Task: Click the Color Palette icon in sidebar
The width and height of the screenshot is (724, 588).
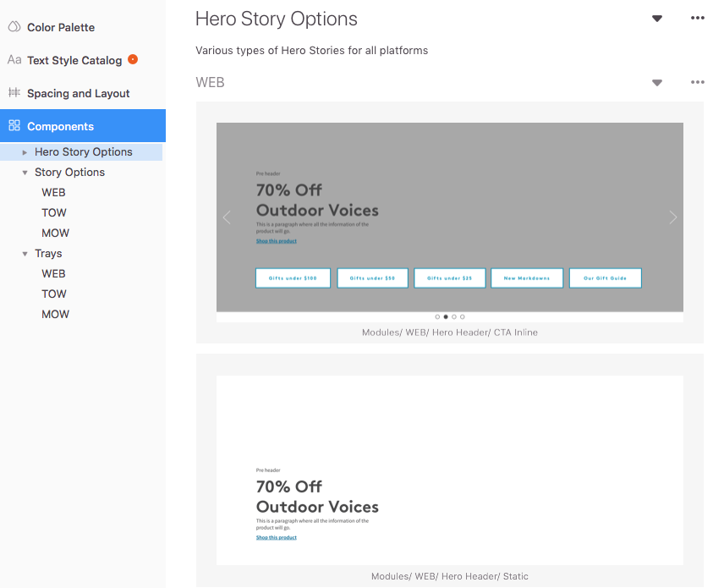Action: coord(14,27)
